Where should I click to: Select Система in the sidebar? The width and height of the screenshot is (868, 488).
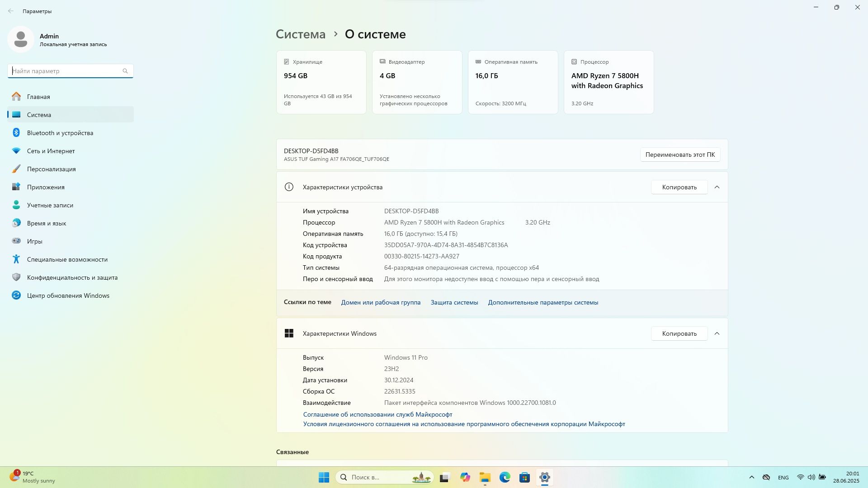tap(71, 115)
